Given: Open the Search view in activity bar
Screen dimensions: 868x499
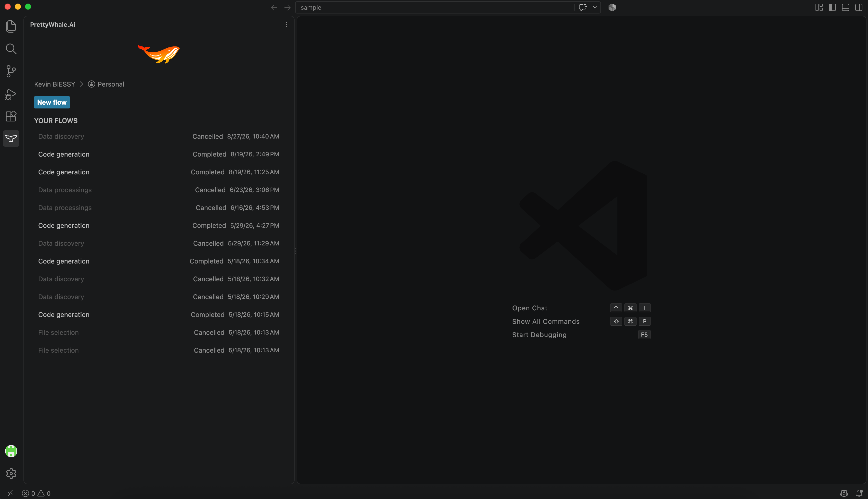Looking at the screenshot, I should [x=11, y=49].
